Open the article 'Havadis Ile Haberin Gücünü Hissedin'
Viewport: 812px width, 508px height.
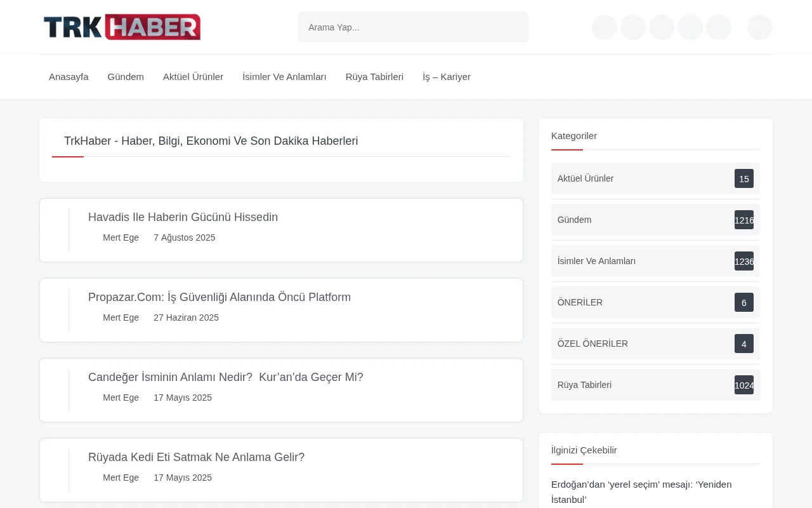coord(183,217)
